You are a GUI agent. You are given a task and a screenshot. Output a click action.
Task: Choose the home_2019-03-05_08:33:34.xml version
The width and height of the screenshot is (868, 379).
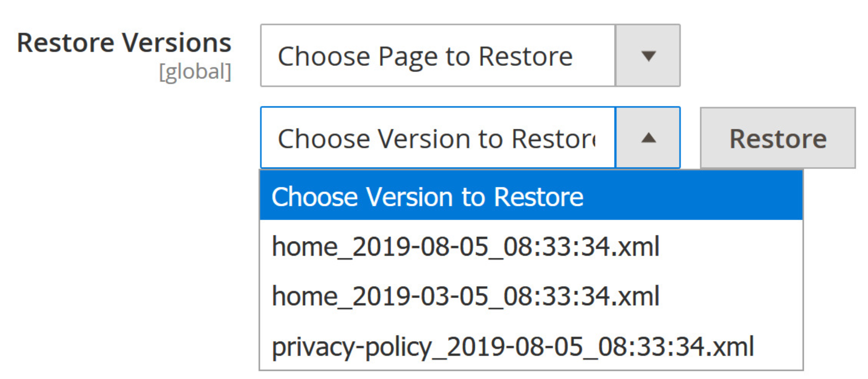(465, 296)
